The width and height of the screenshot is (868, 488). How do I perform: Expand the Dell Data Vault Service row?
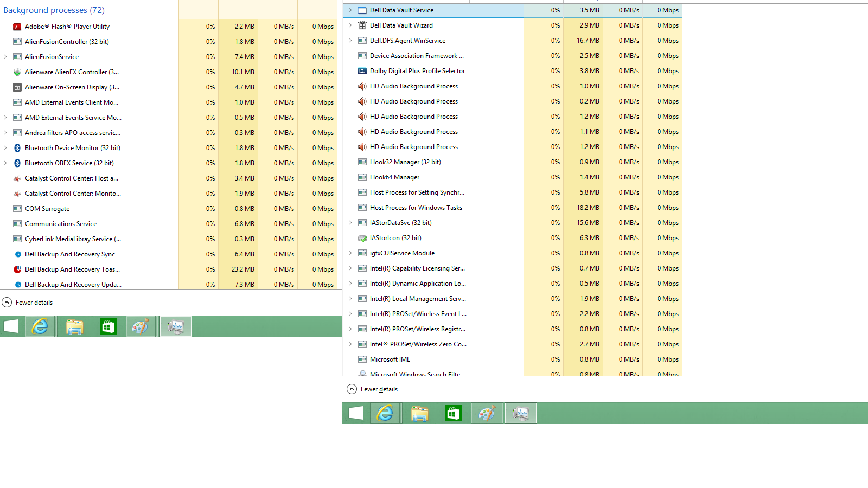(350, 10)
